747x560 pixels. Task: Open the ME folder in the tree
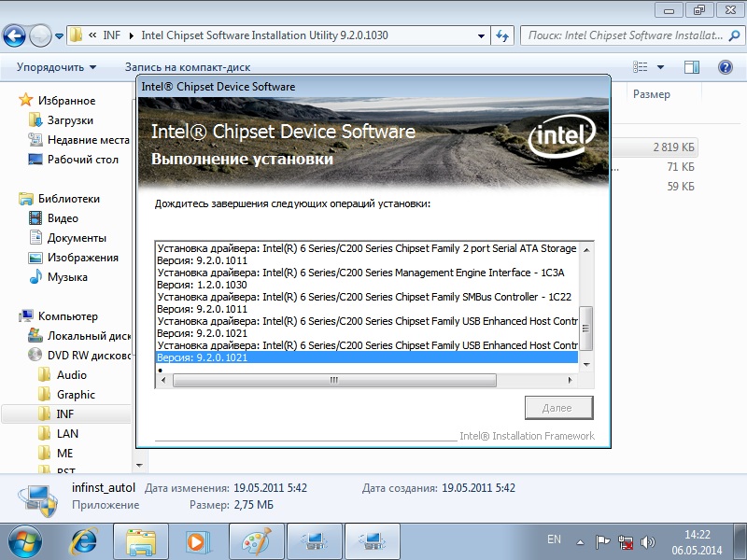(64, 454)
